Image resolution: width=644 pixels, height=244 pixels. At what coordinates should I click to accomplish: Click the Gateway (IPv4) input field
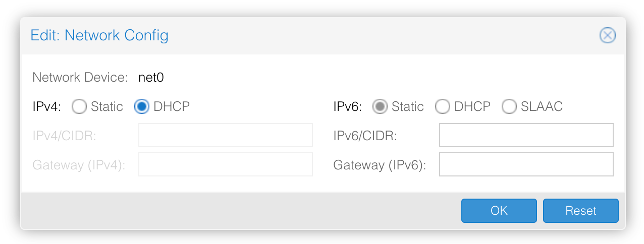coord(226,165)
